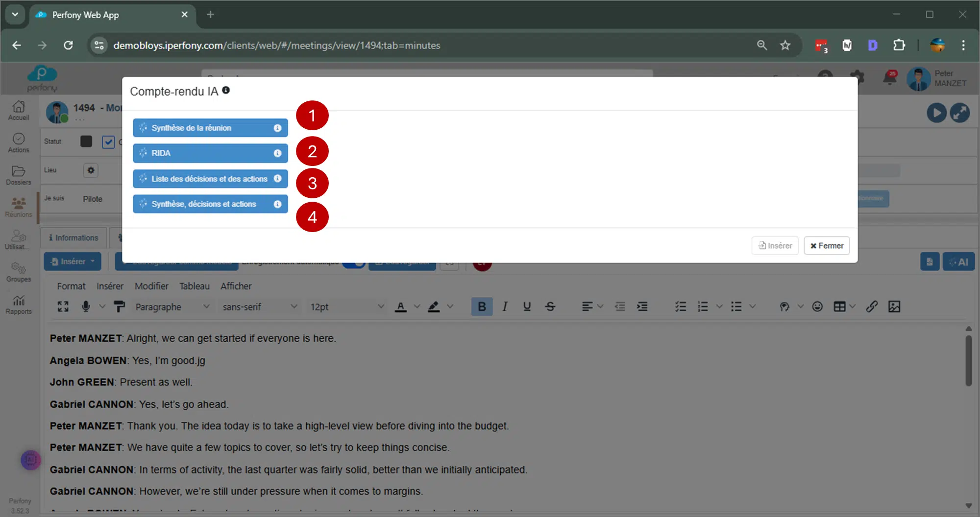The height and width of the screenshot is (517, 980).
Task: Toggle underline formatting
Action: pyautogui.click(x=527, y=306)
